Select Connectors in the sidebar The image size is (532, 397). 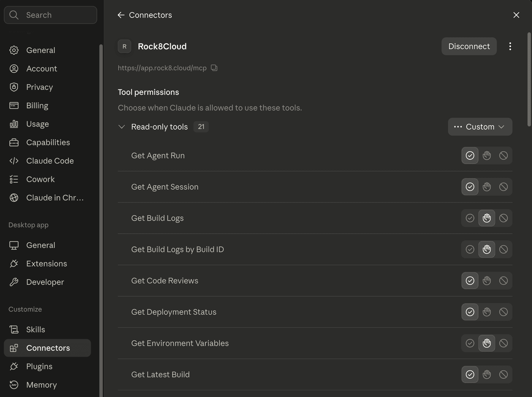(x=47, y=348)
